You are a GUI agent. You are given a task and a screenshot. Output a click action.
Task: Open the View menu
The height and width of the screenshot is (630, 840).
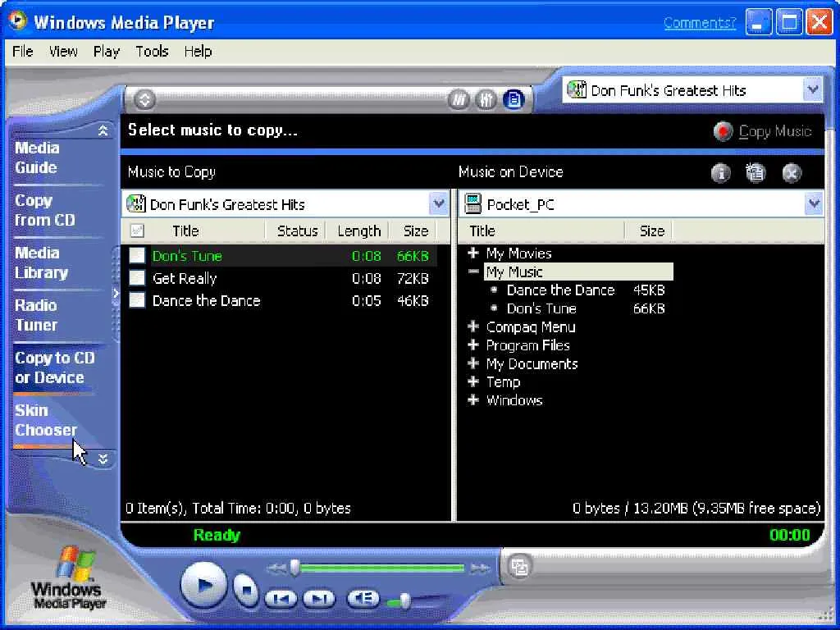click(x=62, y=52)
